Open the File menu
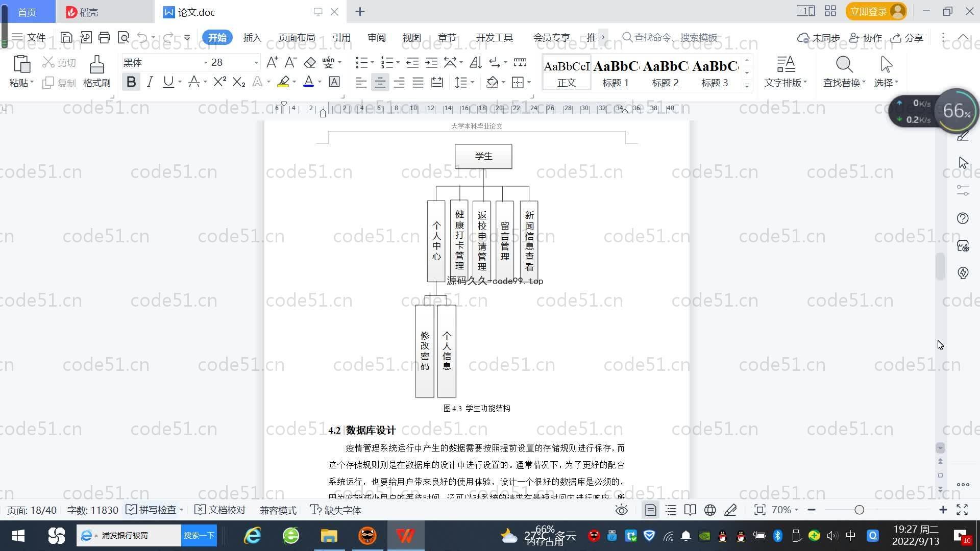 [29, 38]
